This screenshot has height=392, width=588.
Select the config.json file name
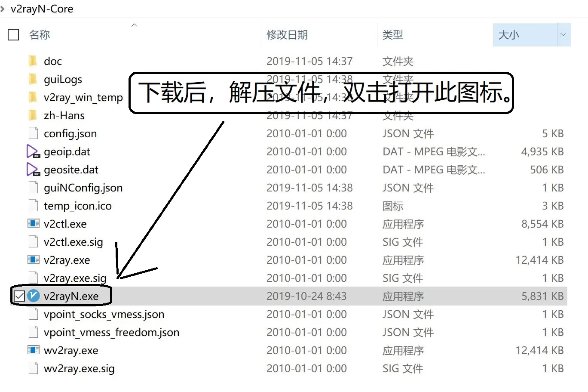point(70,133)
